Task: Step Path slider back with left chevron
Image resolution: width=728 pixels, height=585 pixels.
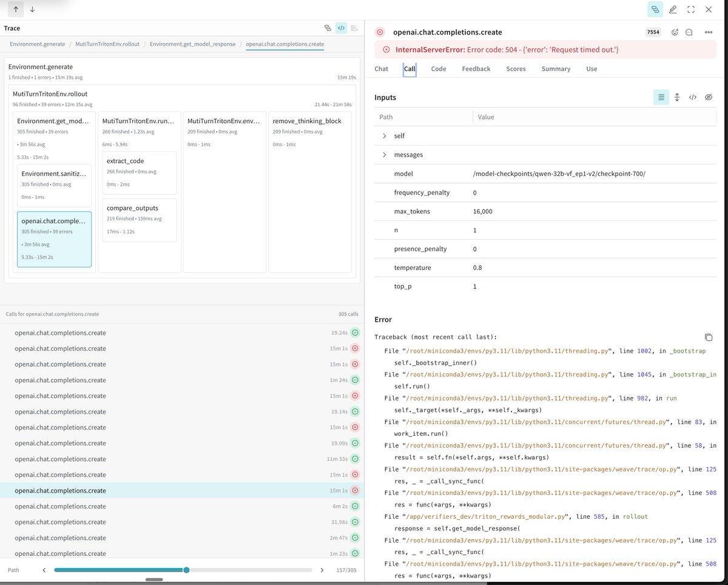Action: 44,570
